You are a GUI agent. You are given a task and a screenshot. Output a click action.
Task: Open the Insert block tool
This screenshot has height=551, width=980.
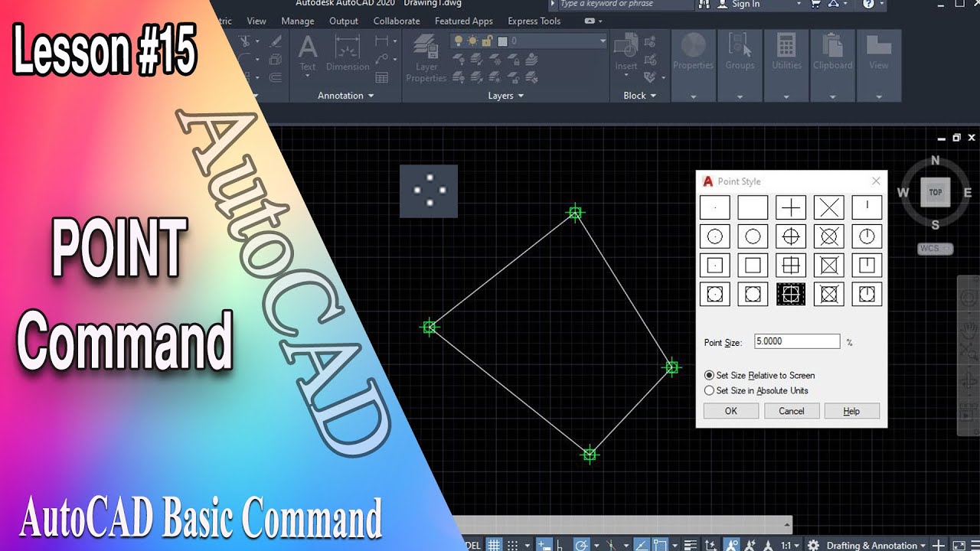point(626,54)
